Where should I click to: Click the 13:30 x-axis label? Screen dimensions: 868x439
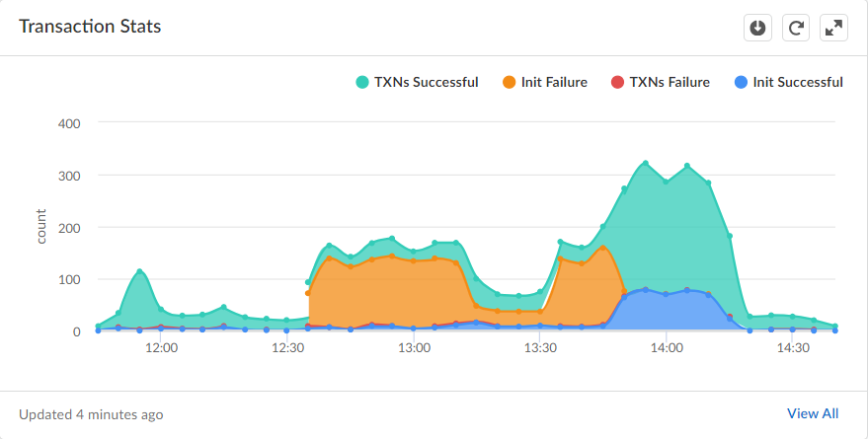pyautogui.click(x=540, y=348)
